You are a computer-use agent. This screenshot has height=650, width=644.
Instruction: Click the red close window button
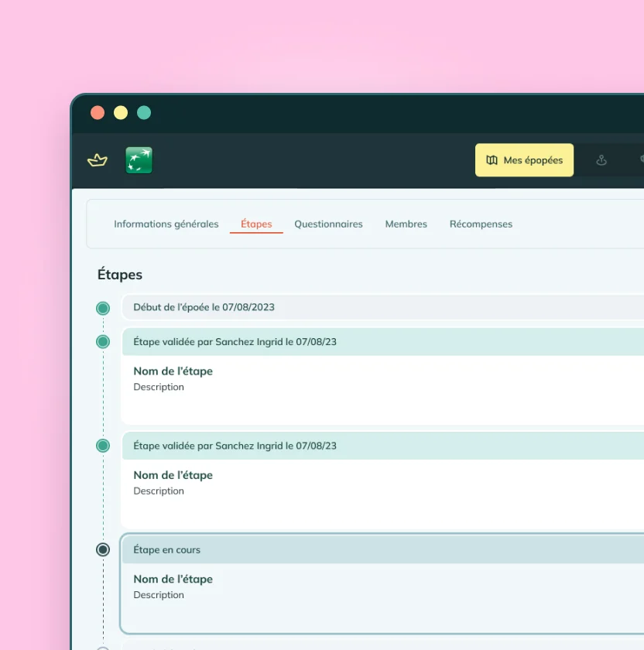pos(98,113)
